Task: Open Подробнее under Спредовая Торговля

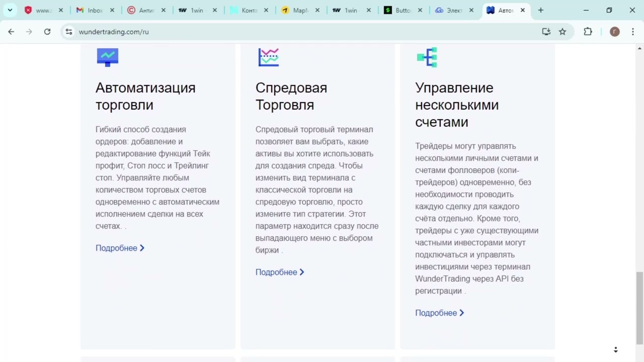Action: coord(280,272)
